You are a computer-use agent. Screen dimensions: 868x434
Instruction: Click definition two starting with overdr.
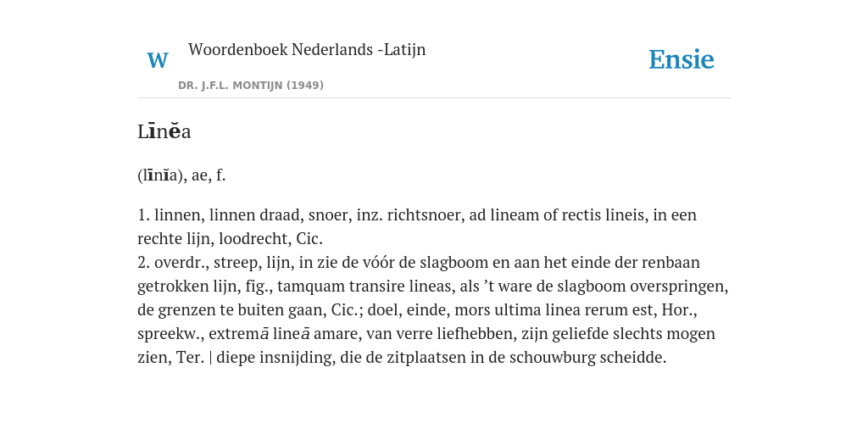(433, 309)
